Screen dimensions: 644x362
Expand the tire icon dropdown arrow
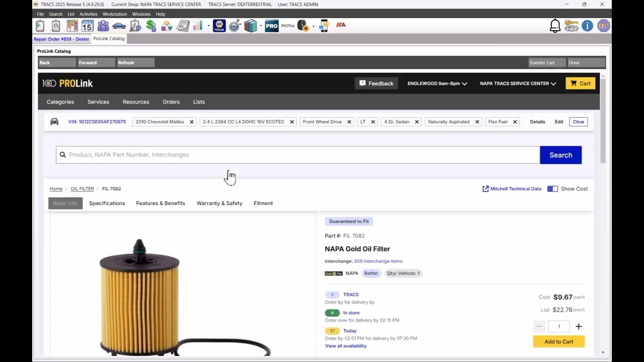click(313, 26)
